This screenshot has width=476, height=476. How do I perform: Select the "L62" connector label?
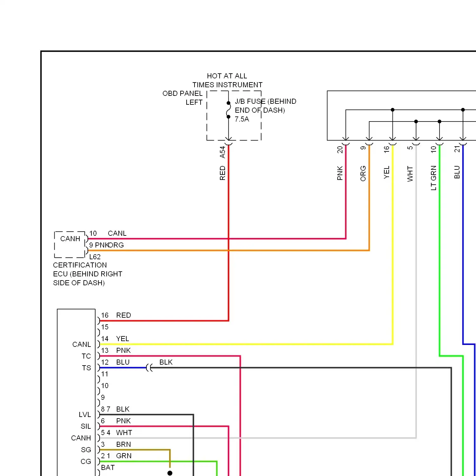(95, 257)
